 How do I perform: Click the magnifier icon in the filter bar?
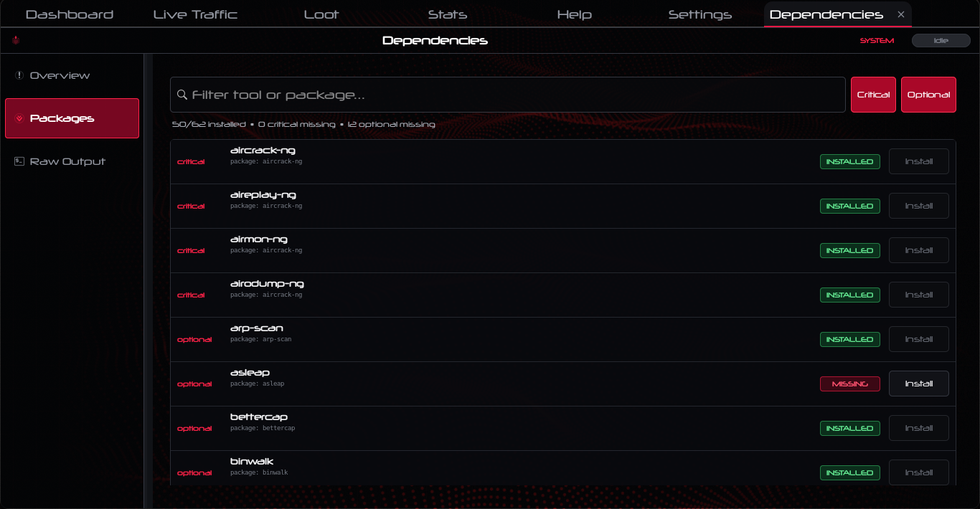coord(182,95)
